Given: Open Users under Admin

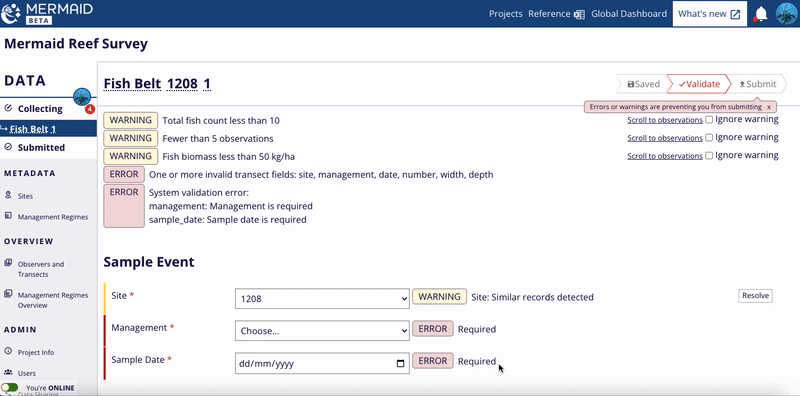Looking at the screenshot, I should pyautogui.click(x=27, y=374).
